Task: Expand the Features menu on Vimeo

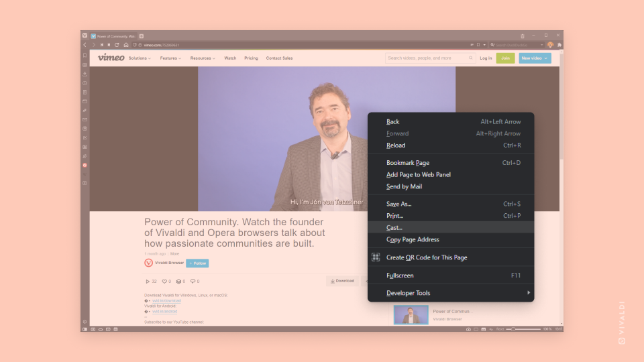Action: point(170,58)
